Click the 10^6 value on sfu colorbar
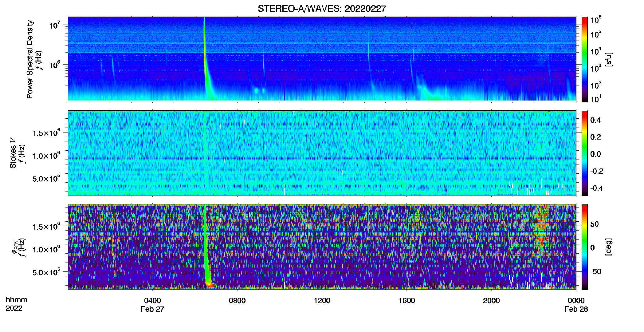This screenshot has width=644, height=332. tap(596, 20)
